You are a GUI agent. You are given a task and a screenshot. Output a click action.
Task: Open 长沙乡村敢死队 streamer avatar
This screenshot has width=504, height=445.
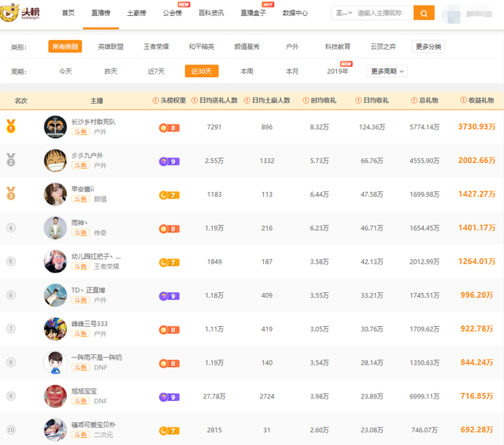54,126
